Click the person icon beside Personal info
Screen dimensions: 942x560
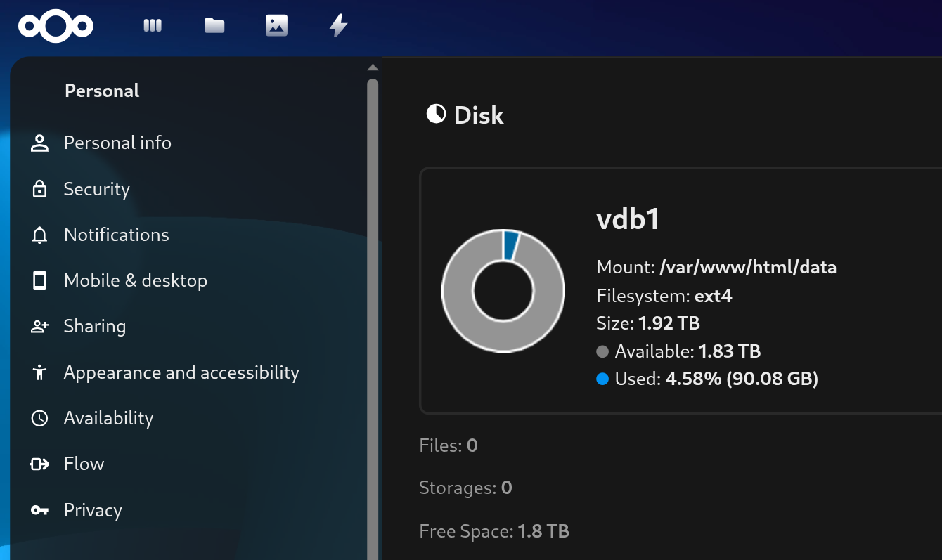(x=39, y=143)
